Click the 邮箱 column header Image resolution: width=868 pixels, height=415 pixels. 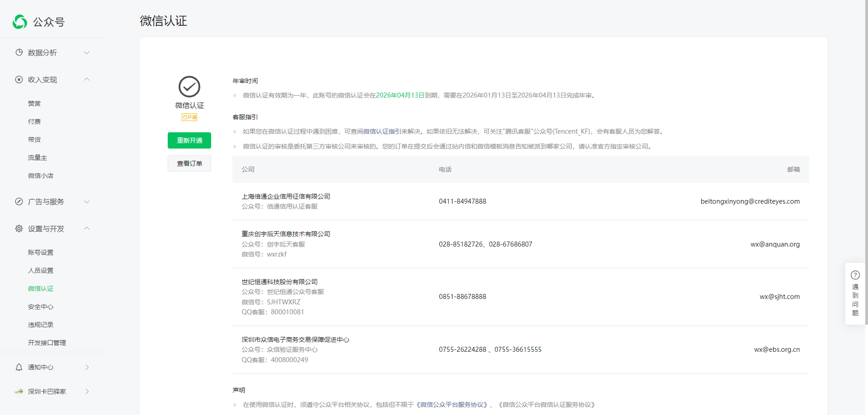click(793, 169)
